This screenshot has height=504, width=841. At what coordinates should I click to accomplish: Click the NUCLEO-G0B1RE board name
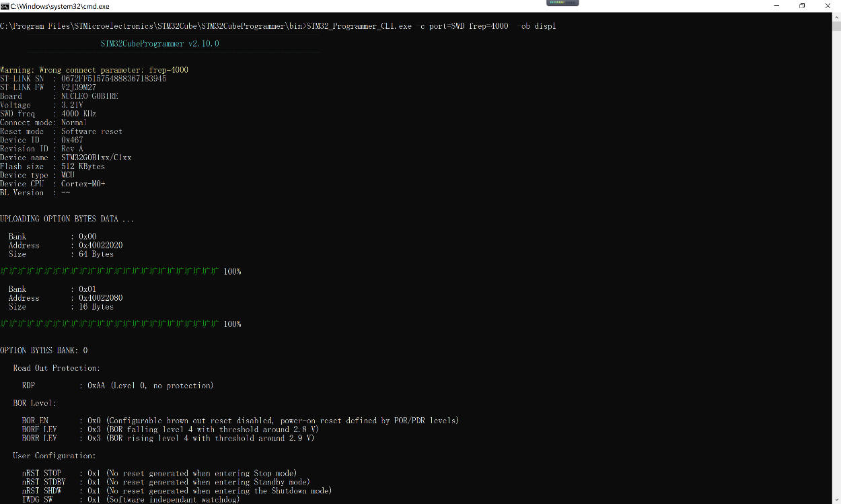click(89, 96)
